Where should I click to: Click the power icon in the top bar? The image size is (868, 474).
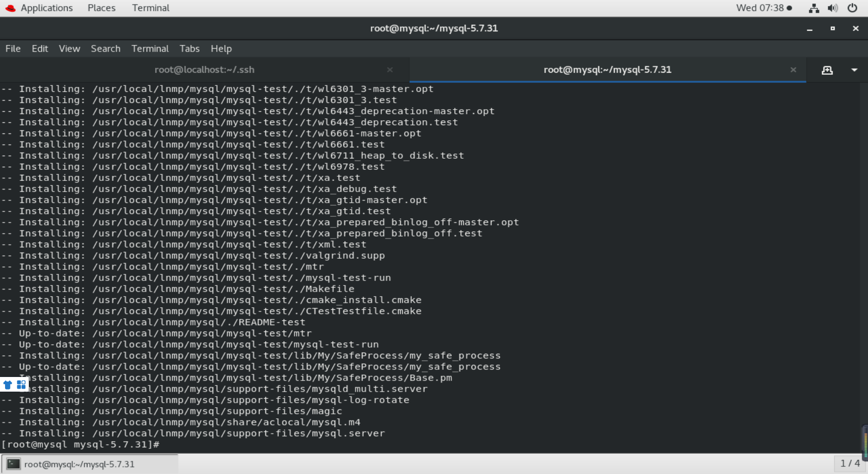(852, 8)
